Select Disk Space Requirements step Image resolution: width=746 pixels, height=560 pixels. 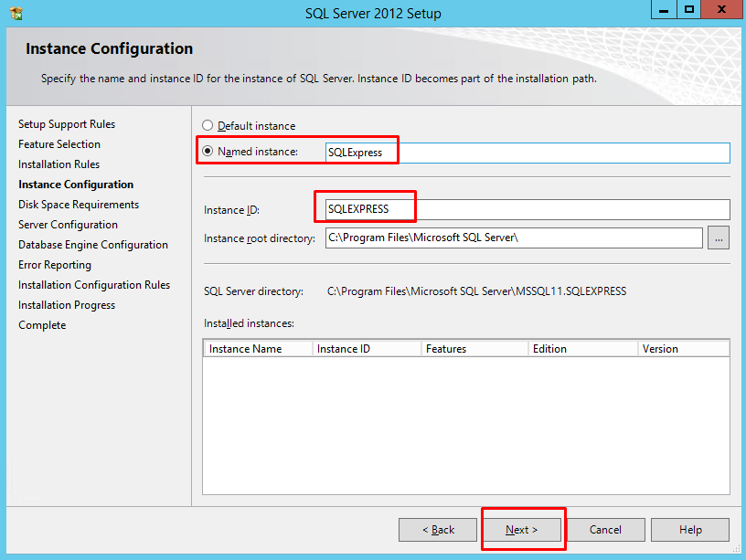[79, 205]
